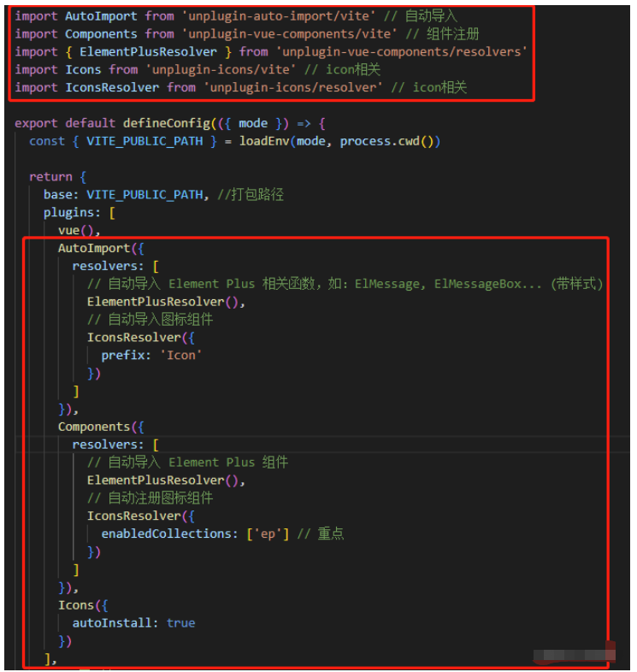Click the 'return {' line

(58, 177)
